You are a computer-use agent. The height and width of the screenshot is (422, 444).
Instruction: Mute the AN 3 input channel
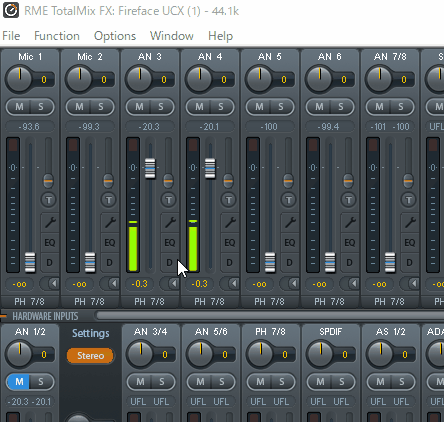(x=139, y=107)
